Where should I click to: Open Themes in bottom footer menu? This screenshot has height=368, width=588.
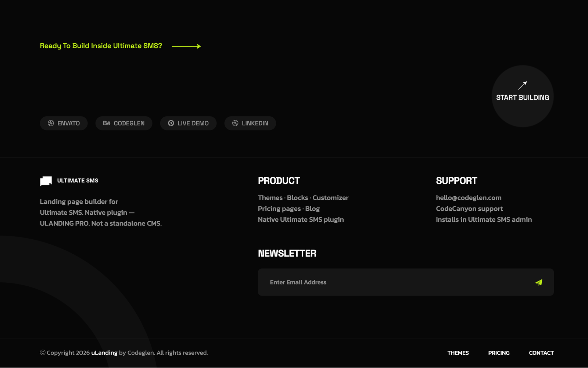pos(458,353)
